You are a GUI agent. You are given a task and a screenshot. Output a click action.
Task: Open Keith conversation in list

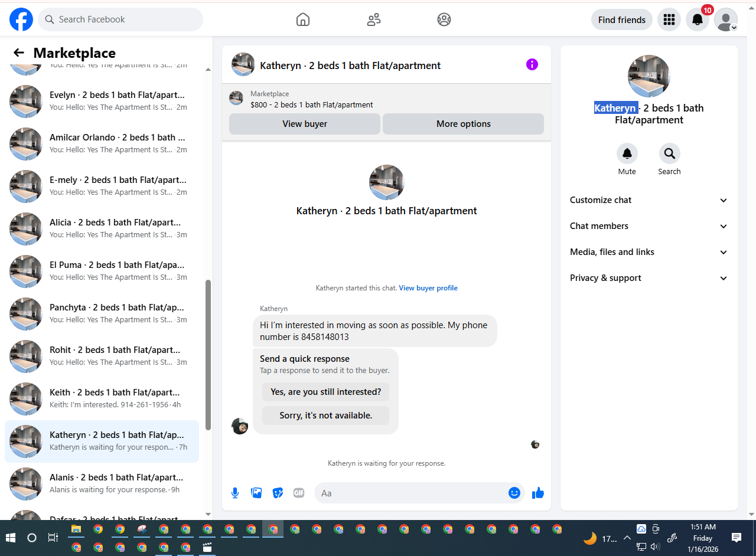click(102, 398)
